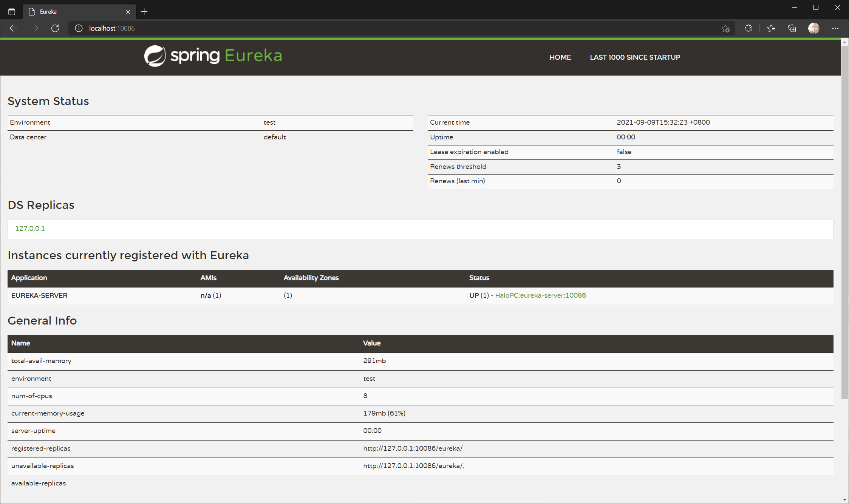Click the Spring Eureka logo
Screen dimensions: 849x504
click(x=213, y=56)
